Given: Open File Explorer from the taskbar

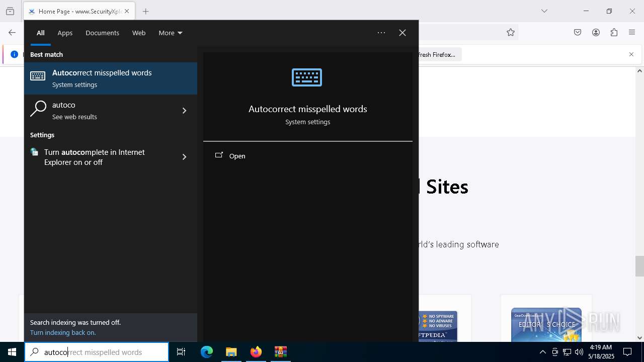Looking at the screenshot, I should (x=231, y=352).
